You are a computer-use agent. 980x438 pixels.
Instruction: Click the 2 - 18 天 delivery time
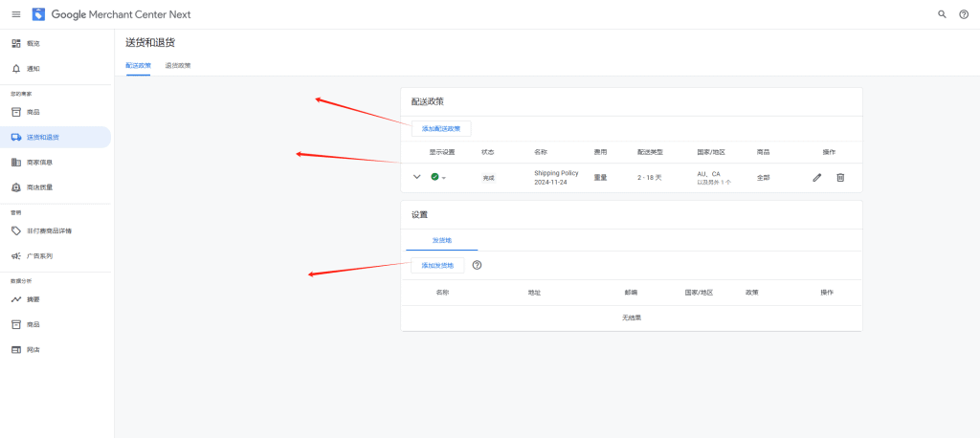point(650,178)
